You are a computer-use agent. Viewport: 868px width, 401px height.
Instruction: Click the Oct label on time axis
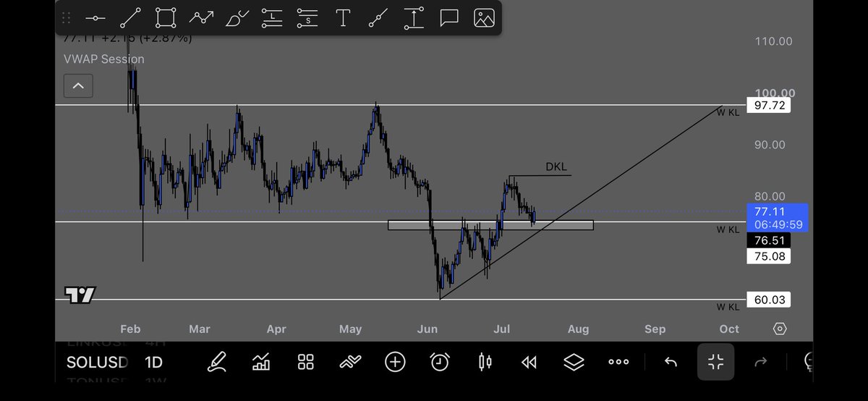(729, 329)
